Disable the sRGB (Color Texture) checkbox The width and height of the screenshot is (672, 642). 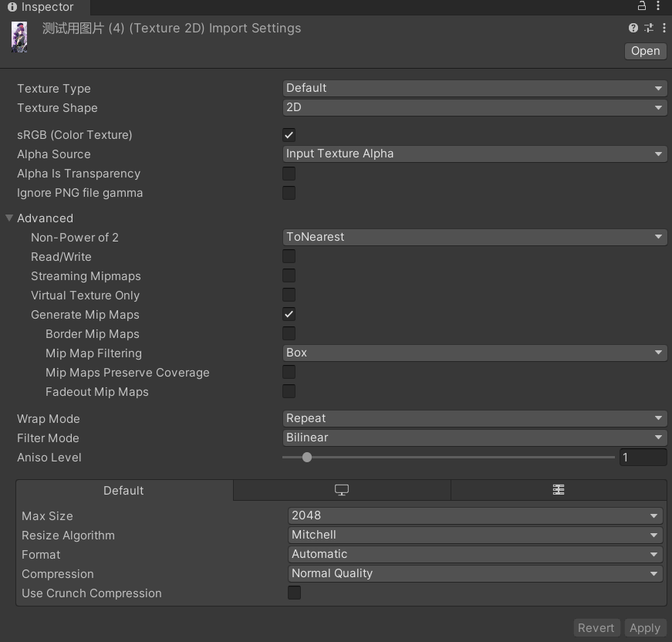click(x=289, y=135)
